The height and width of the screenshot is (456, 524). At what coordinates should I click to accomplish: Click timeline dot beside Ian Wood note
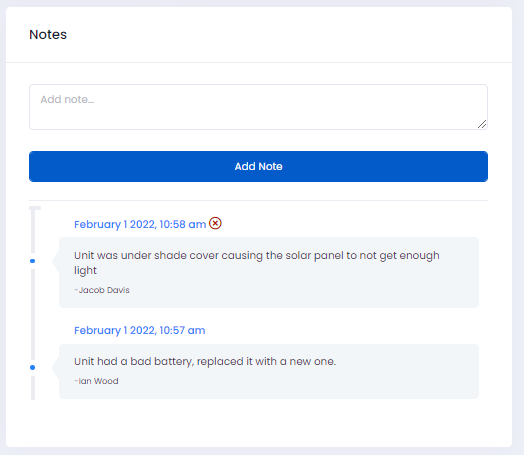click(32, 367)
